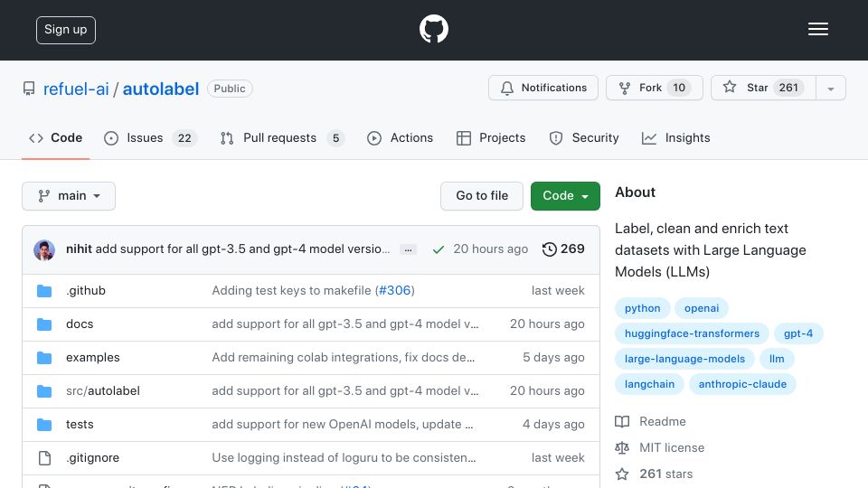This screenshot has width=868, height=488.
Task: Click the green commit status checkmark
Action: (x=439, y=249)
